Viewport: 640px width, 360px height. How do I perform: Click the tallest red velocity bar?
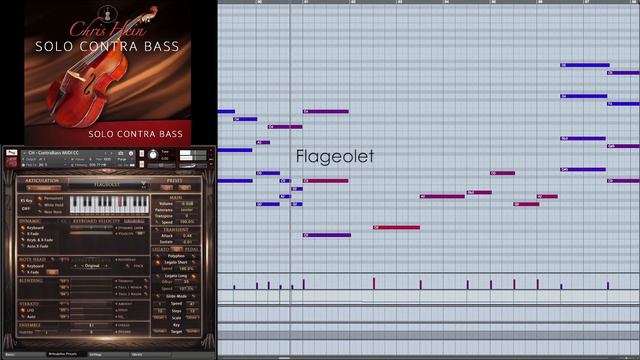pyautogui.click(x=374, y=283)
